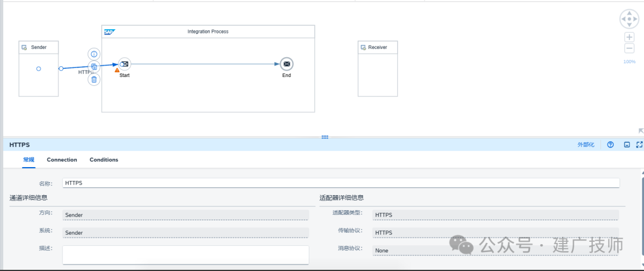Select the Start message event
This screenshot has width=644, height=271.
coord(125,64)
